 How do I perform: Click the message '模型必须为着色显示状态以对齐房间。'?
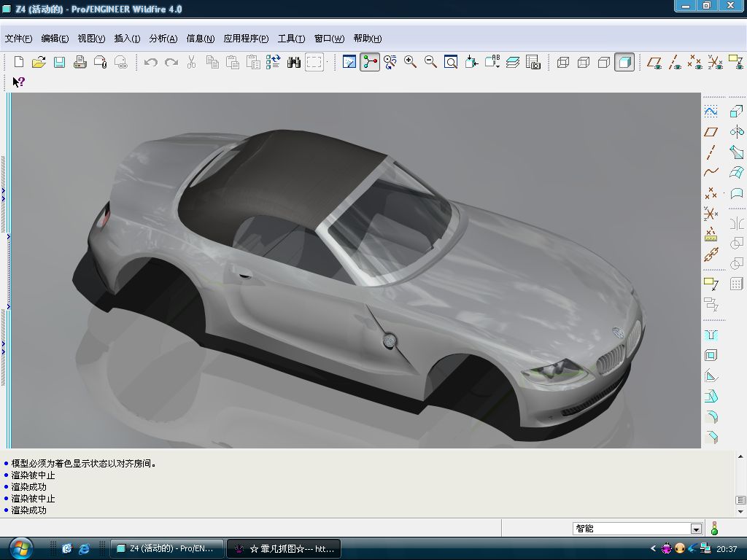(x=84, y=463)
